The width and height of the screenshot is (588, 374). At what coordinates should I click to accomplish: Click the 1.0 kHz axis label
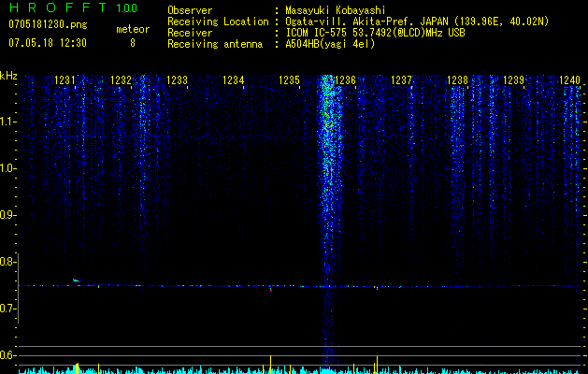(7, 168)
